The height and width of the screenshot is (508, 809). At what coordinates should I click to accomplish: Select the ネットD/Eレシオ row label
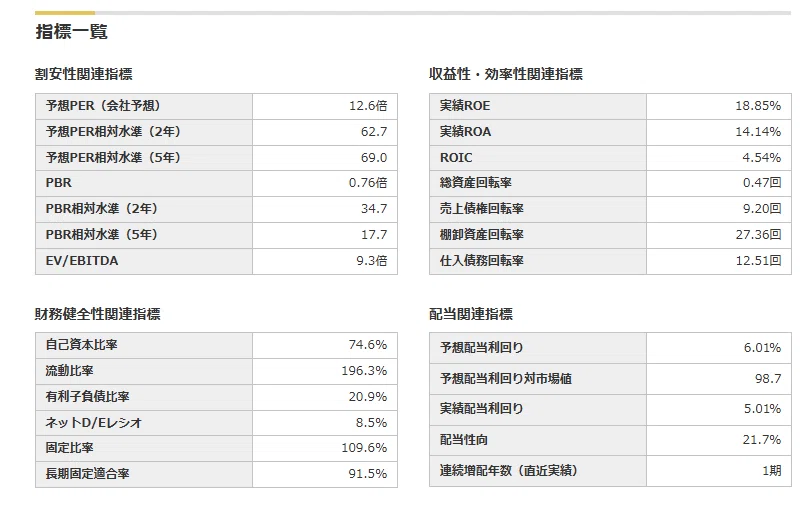pyautogui.click(x=94, y=422)
